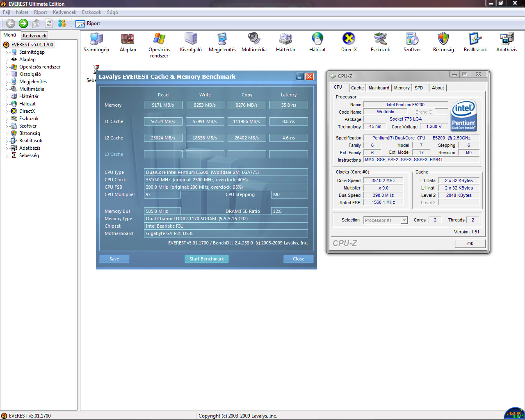Click the Riport toolbar button
The width and height of the screenshot is (525, 420).
click(x=88, y=23)
